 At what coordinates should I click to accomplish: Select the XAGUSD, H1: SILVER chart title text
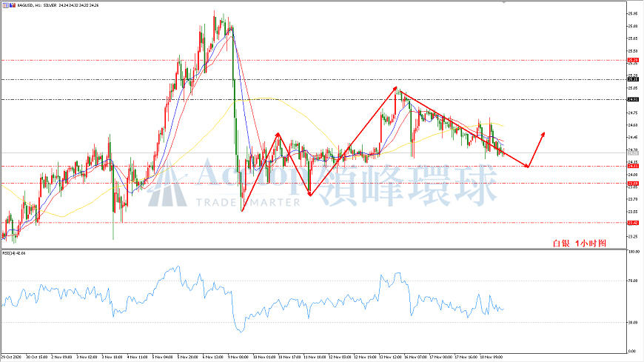(36, 5)
